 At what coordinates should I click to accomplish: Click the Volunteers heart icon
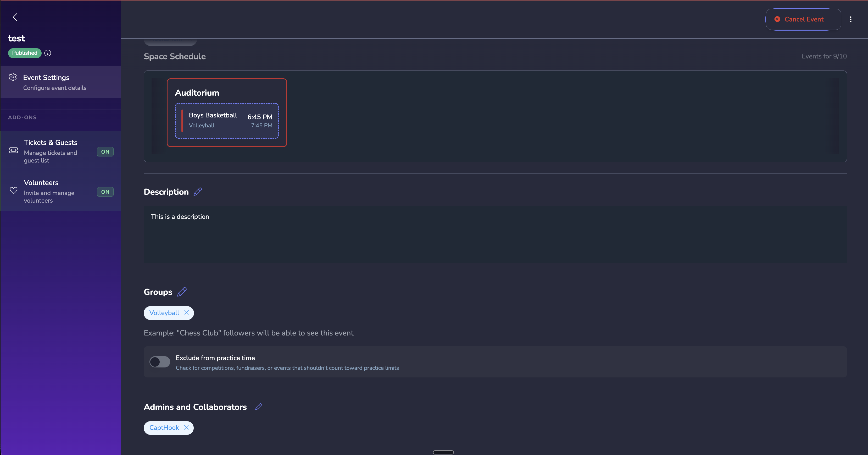click(x=13, y=190)
